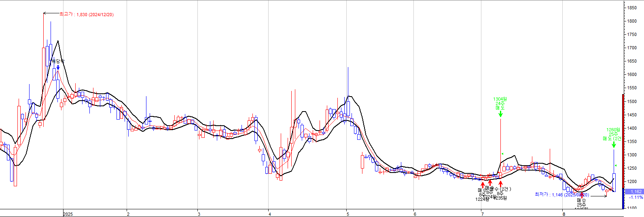Viewport: 644px width, 217px height.
Task: Click the -1.11% change label
Action: coord(636,197)
